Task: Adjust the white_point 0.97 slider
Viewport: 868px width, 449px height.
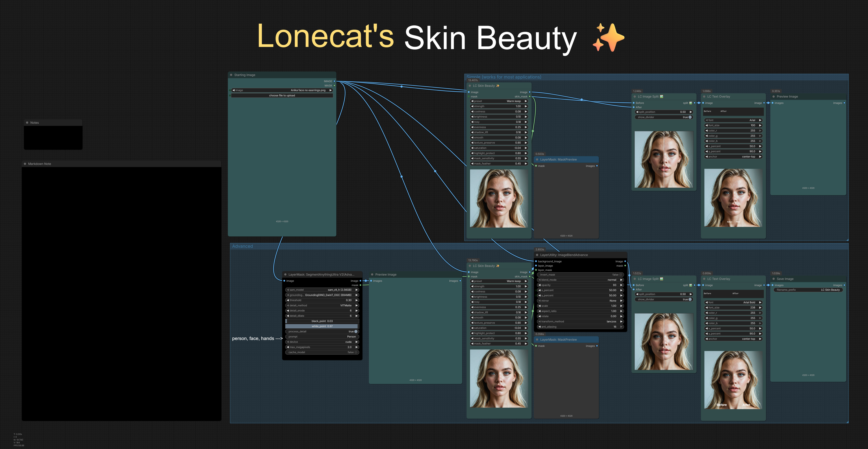Action: [322, 326]
